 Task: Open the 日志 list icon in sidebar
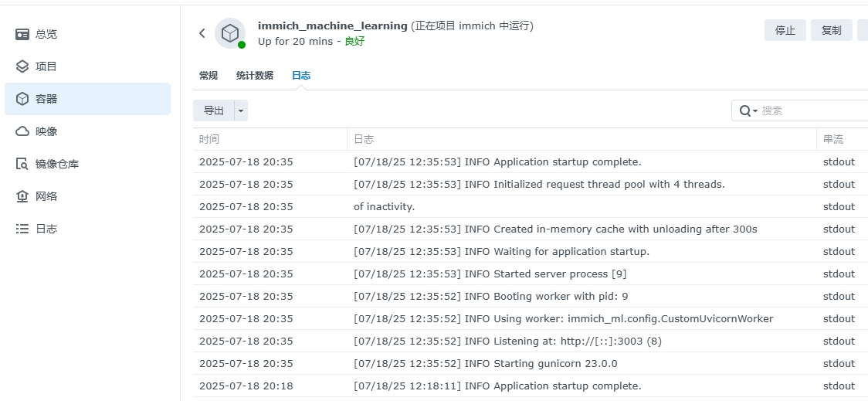pyautogui.click(x=22, y=229)
